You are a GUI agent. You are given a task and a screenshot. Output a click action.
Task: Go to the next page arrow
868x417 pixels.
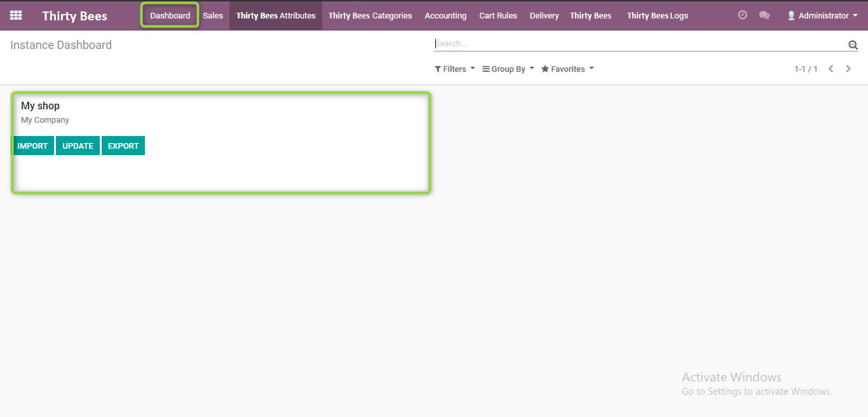[x=848, y=69]
